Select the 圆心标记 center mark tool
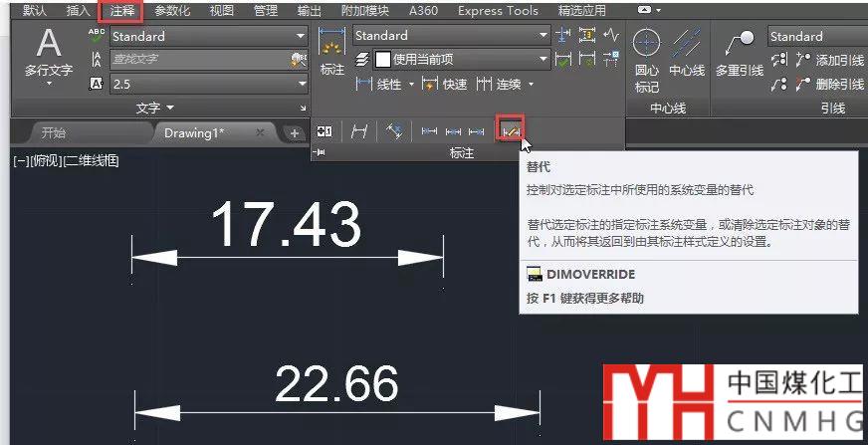 (x=647, y=62)
